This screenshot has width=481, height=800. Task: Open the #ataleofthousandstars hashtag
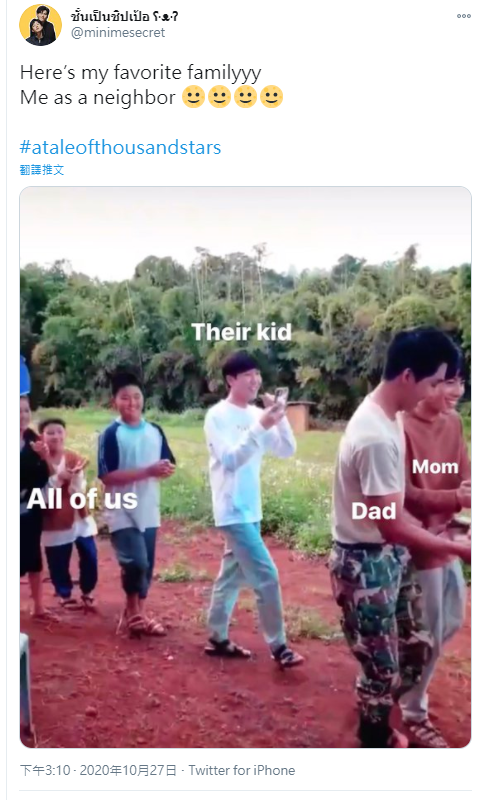(x=120, y=147)
